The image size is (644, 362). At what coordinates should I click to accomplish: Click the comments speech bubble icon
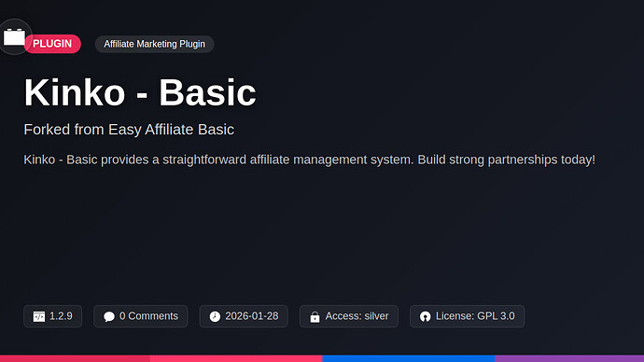(x=109, y=316)
